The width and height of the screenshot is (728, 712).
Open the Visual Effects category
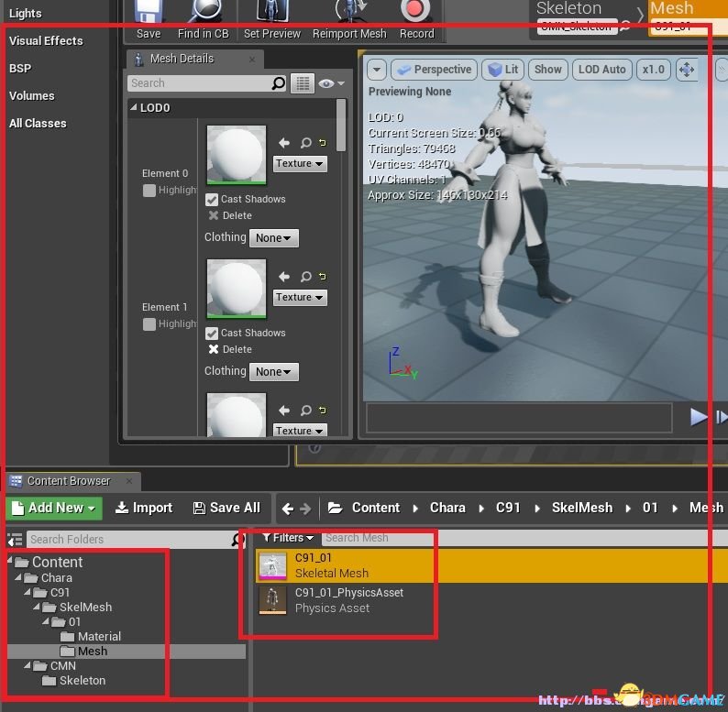[46, 41]
